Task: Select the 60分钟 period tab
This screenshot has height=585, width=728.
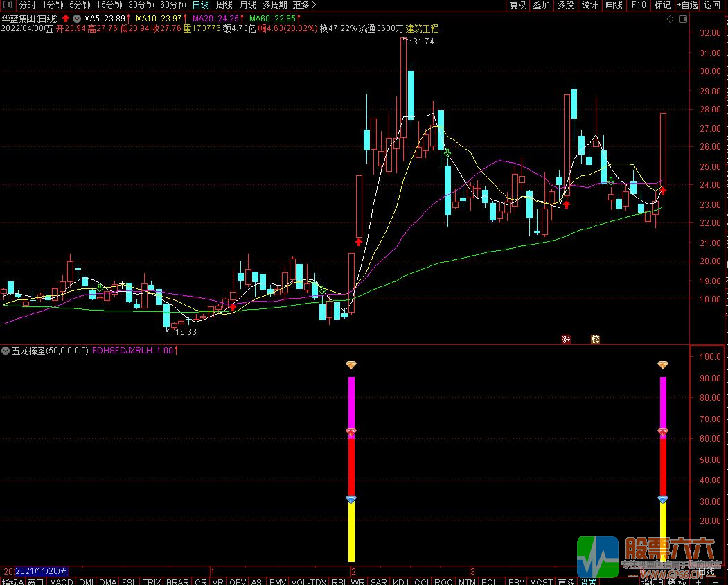Action: click(172, 5)
